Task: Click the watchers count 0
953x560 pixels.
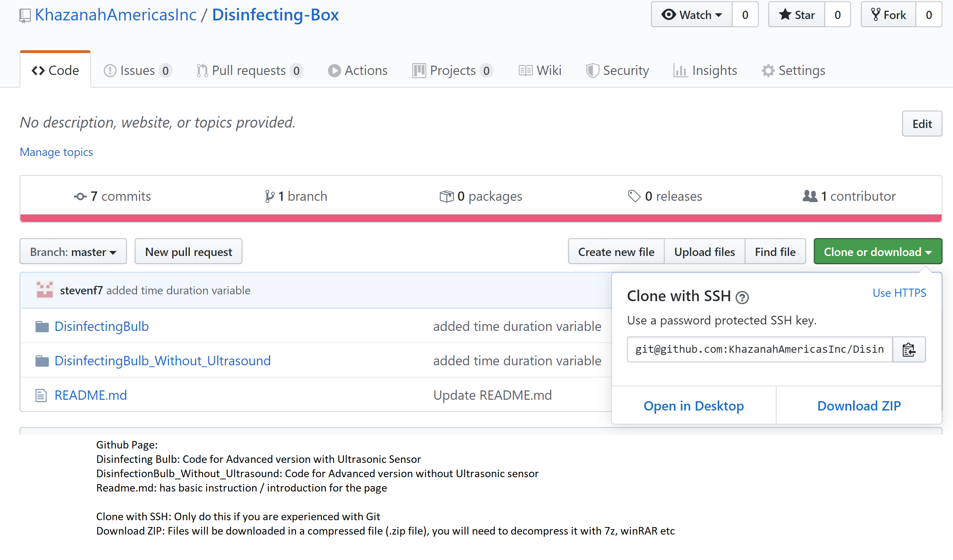Action: pos(745,15)
